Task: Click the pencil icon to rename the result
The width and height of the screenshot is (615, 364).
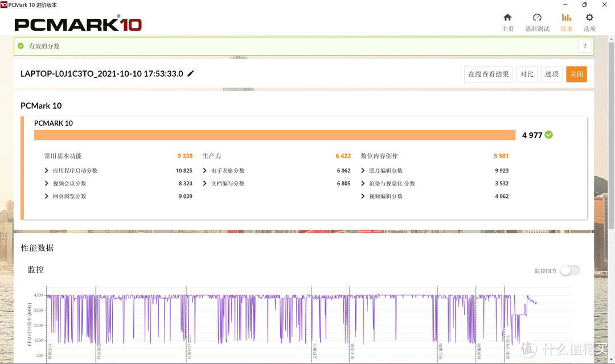Action: (x=191, y=74)
